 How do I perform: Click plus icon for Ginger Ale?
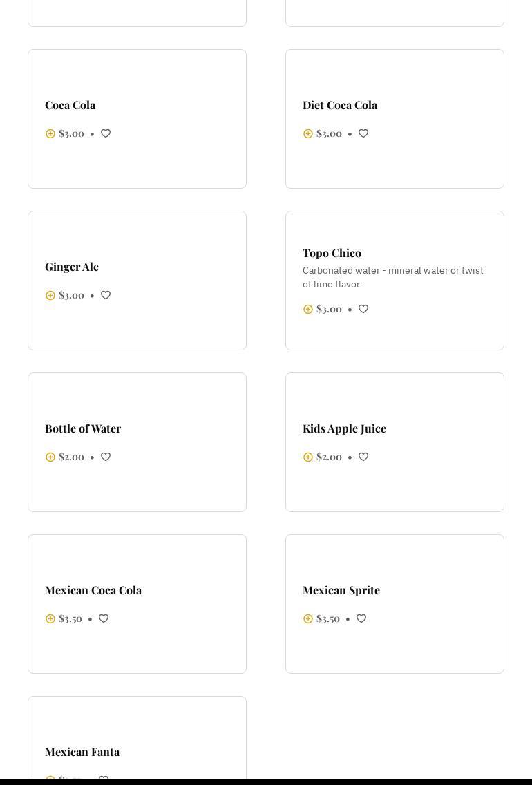50,296
